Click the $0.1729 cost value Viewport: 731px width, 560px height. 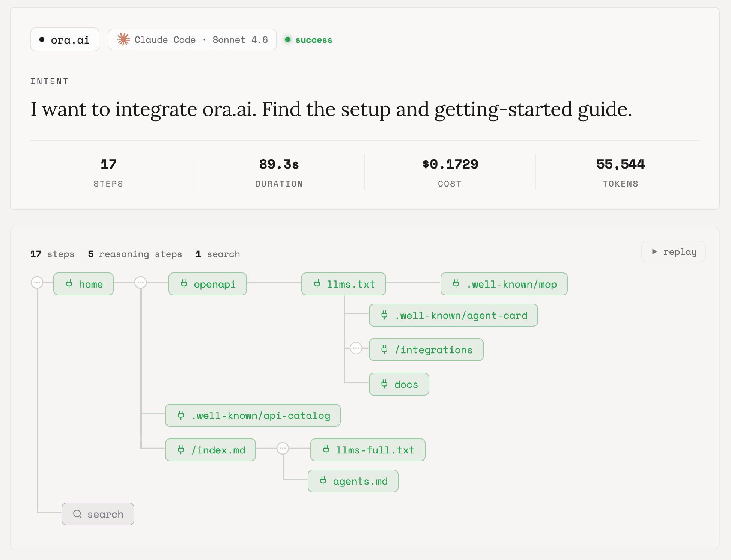point(450,164)
